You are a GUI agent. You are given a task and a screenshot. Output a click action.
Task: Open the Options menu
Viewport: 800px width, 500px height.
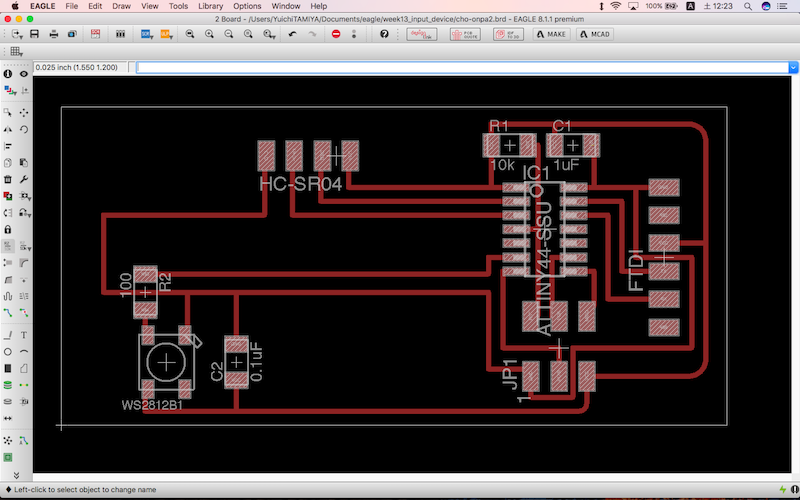(247, 6)
